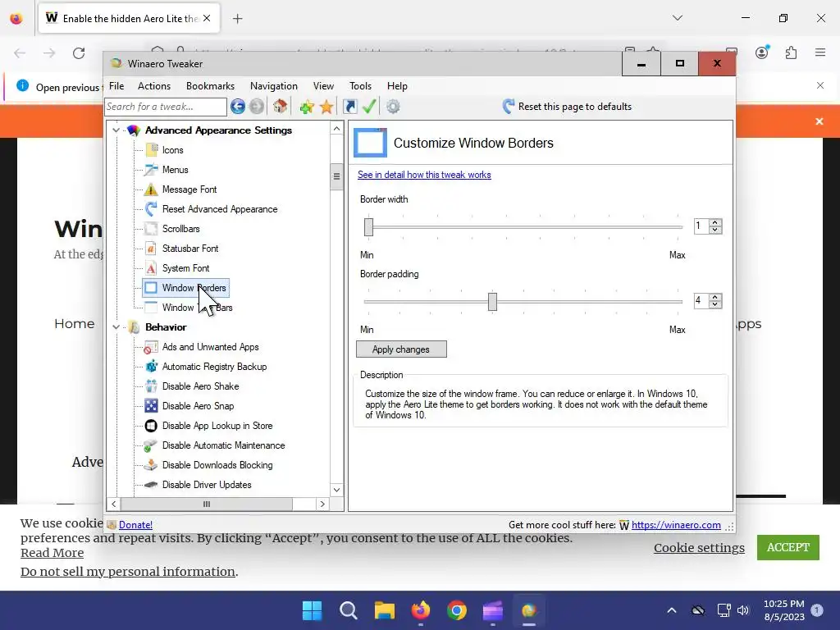
Task: Click the Donate! link
Action: tap(135, 525)
